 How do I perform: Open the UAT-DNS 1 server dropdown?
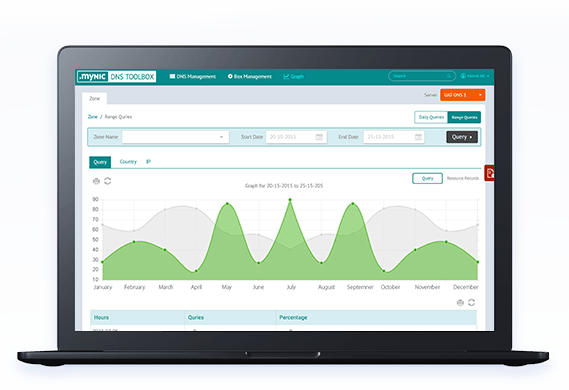[463, 95]
